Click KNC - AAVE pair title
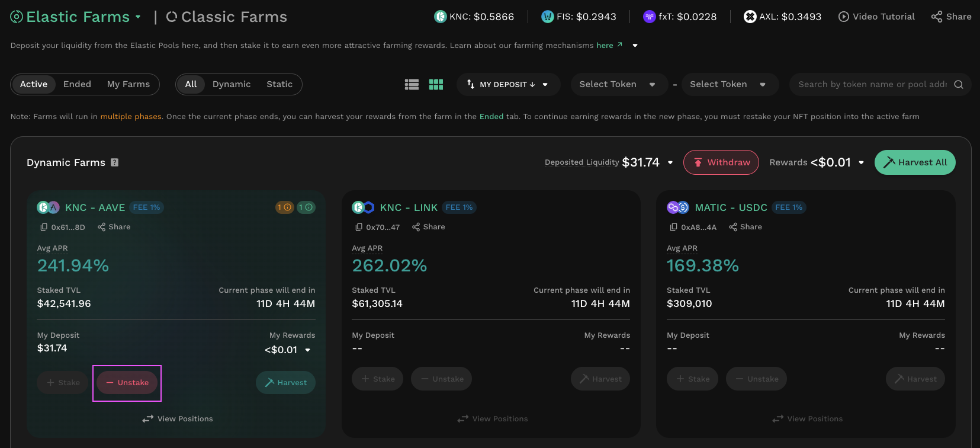 [95, 207]
